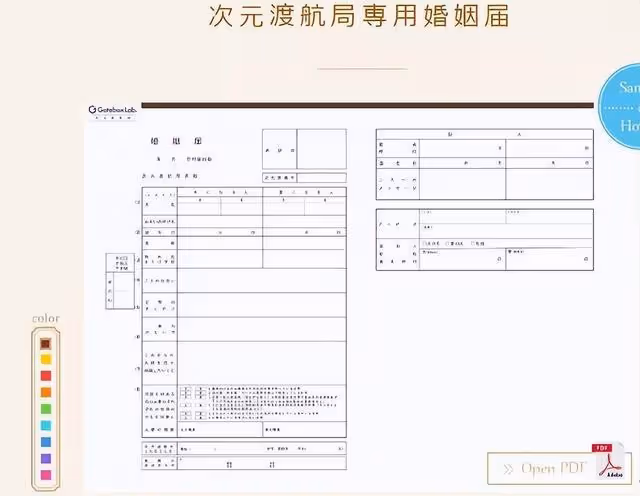Select the dark blue color swatch

46,442
